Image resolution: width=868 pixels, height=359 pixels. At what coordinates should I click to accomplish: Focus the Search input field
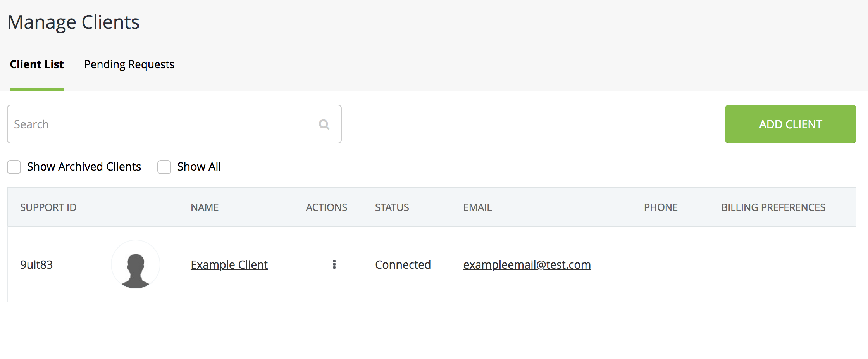[x=163, y=124]
